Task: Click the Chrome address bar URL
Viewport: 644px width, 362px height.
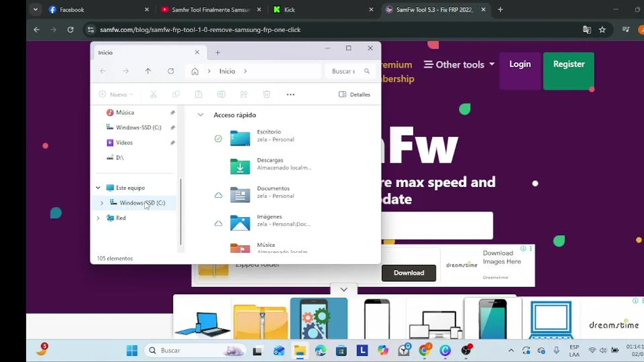Action: coord(200,30)
